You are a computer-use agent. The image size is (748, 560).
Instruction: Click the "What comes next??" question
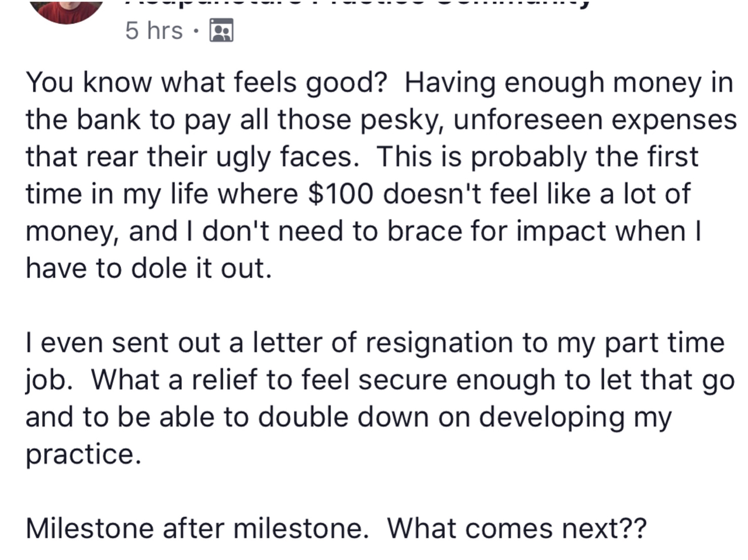[517, 528]
